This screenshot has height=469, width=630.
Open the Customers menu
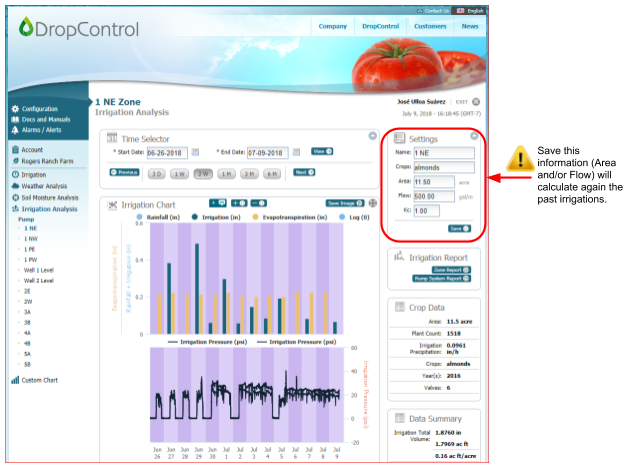pos(430,26)
